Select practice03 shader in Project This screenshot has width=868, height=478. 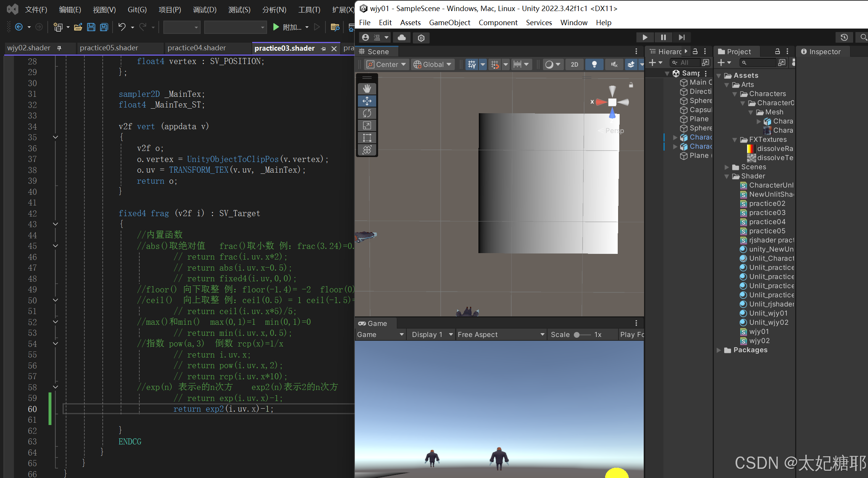(x=767, y=213)
